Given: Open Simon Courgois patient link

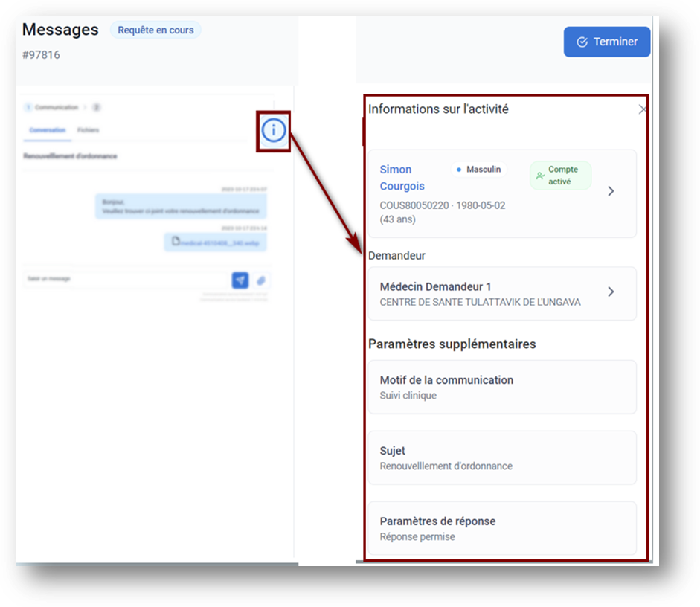Looking at the screenshot, I should [x=402, y=178].
